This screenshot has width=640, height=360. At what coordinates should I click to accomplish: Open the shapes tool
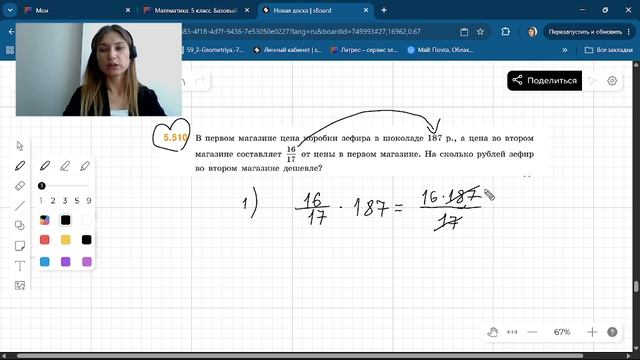coord(20,225)
